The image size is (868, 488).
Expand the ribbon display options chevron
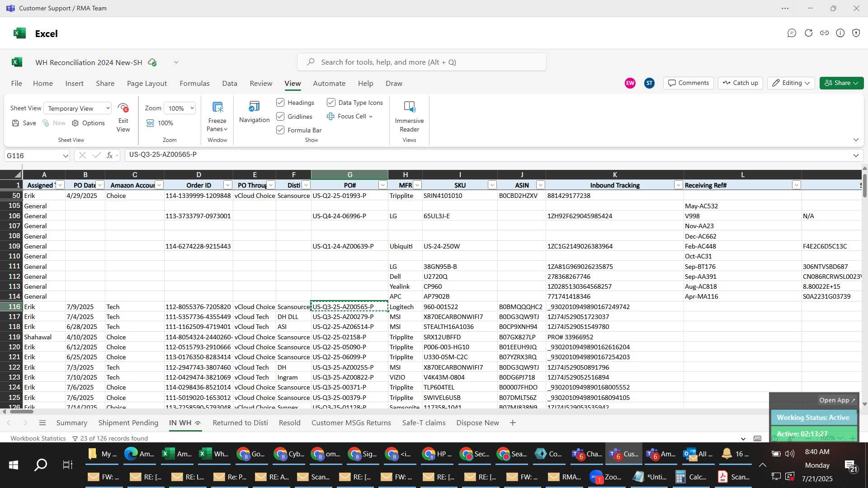(856, 140)
